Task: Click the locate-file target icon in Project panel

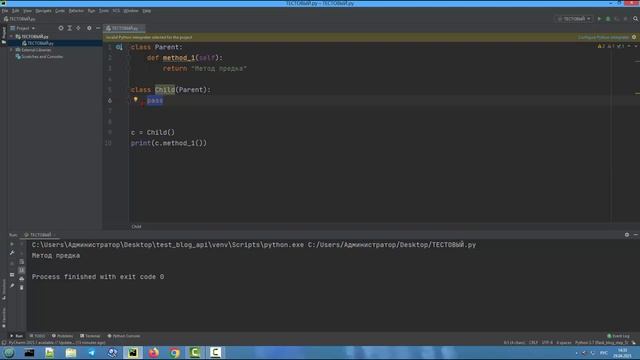Action: (x=61, y=28)
